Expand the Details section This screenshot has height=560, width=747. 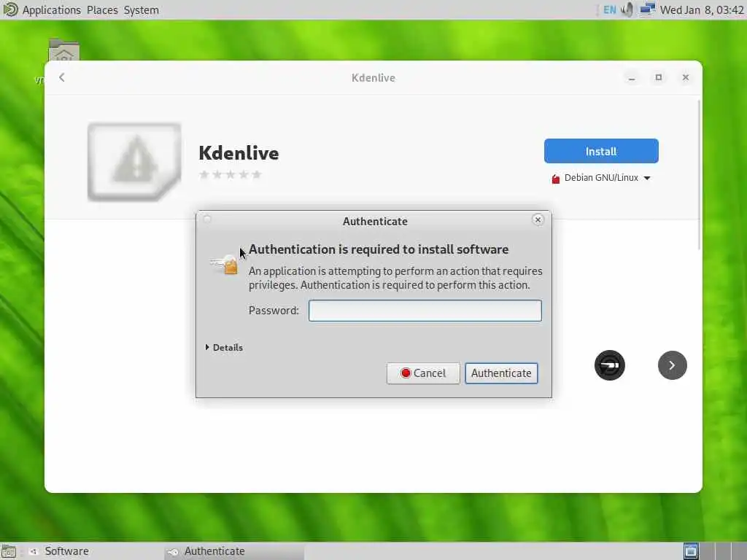point(224,348)
